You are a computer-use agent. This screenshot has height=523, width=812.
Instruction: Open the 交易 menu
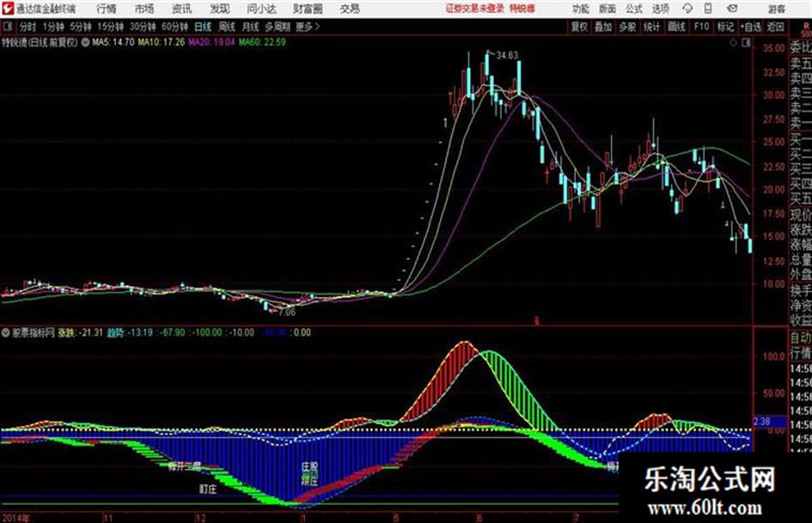(x=350, y=9)
